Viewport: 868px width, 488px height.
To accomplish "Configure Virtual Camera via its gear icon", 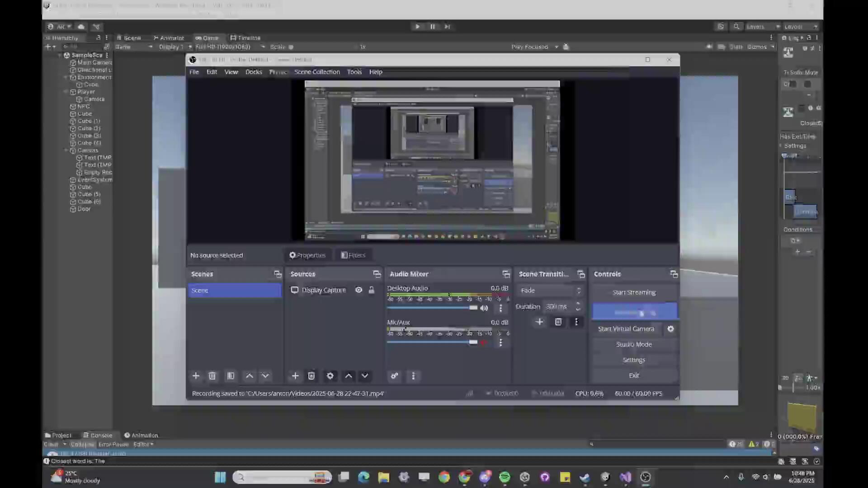I will coord(670,328).
